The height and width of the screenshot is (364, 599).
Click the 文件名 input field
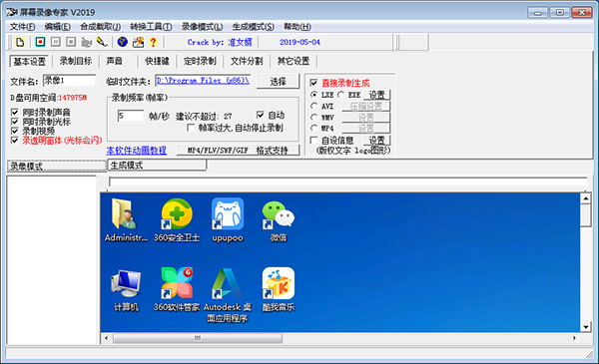(69, 81)
